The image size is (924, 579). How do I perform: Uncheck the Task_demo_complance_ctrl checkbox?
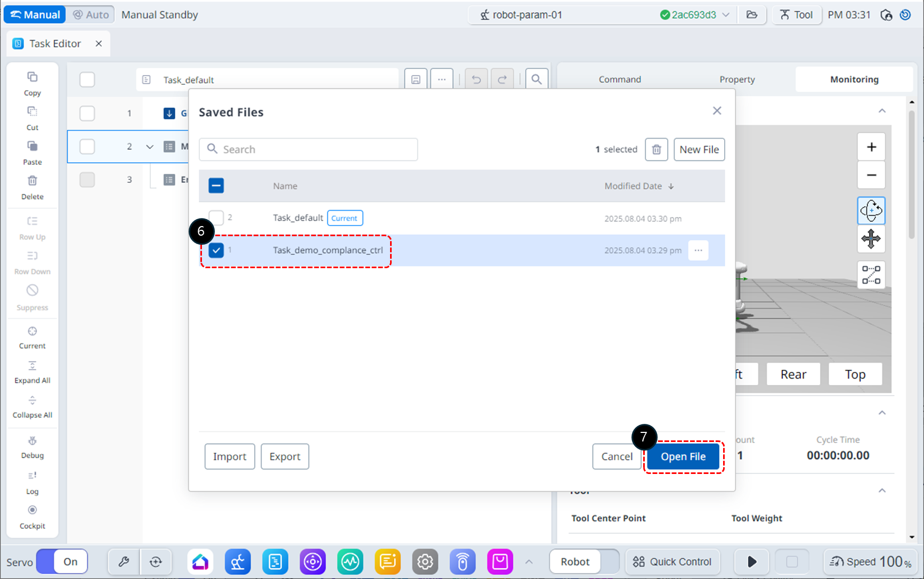coord(216,250)
